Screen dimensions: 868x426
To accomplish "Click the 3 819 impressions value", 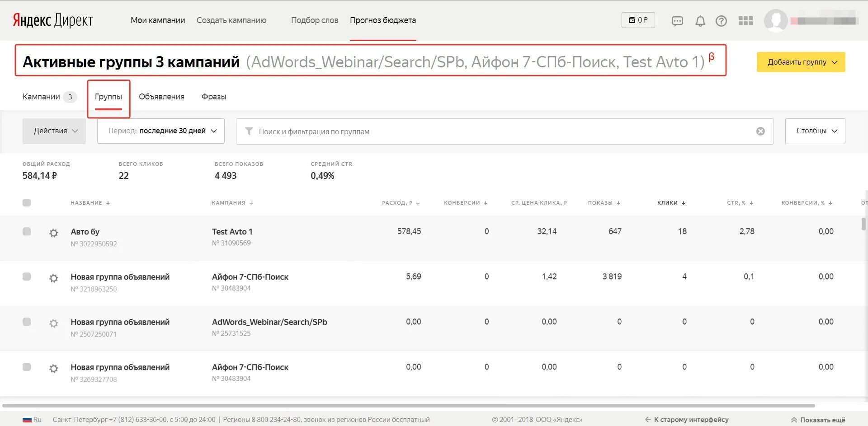I will pos(612,276).
